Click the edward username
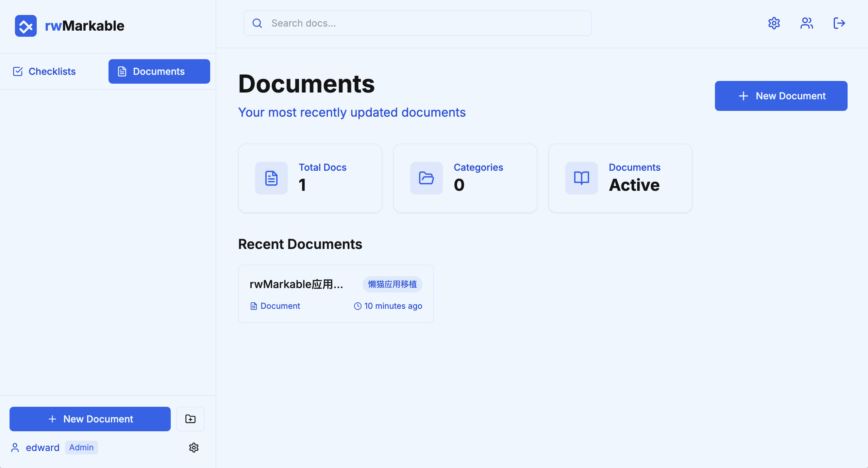This screenshot has height=468, width=868. tap(43, 448)
